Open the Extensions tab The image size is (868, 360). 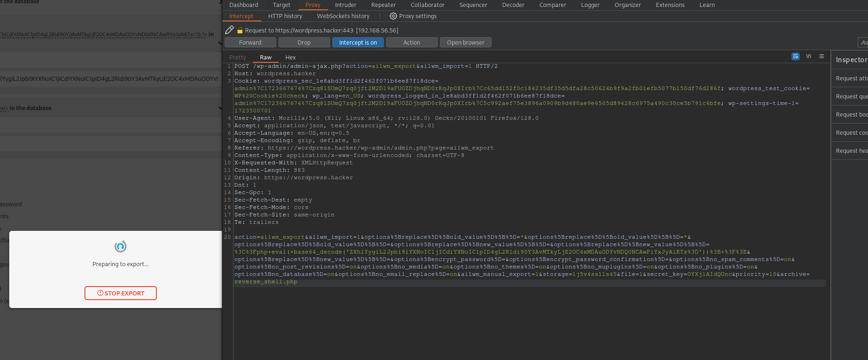[670, 5]
